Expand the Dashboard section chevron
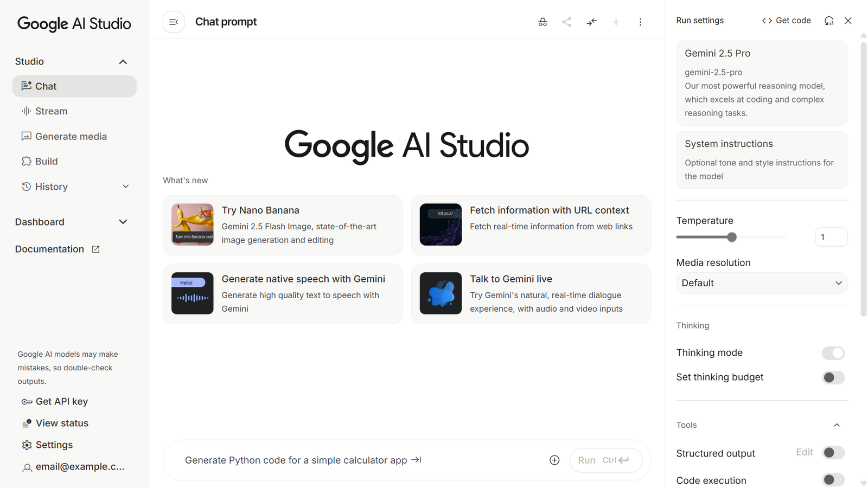Image resolution: width=868 pixels, height=488 pixels. point(123,222)
